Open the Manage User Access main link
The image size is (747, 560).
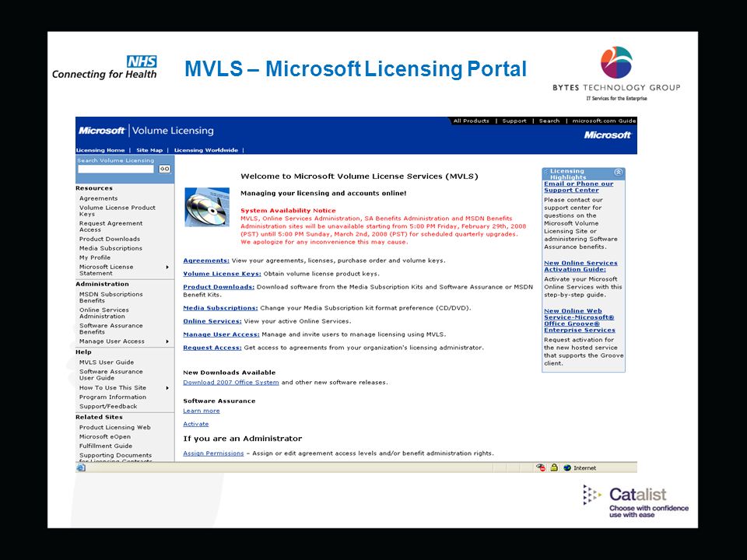[x=221, y=334]
